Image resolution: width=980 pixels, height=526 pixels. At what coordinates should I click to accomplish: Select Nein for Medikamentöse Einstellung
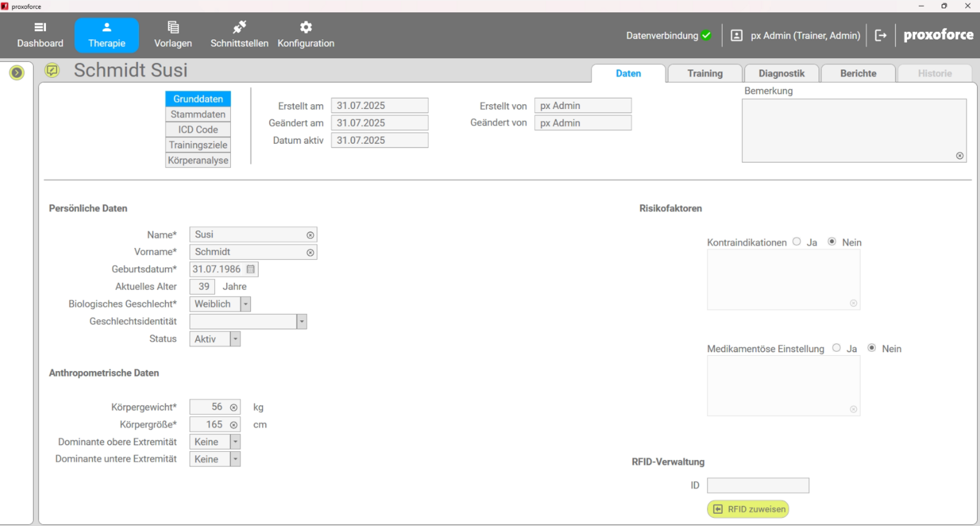[872, 348]
